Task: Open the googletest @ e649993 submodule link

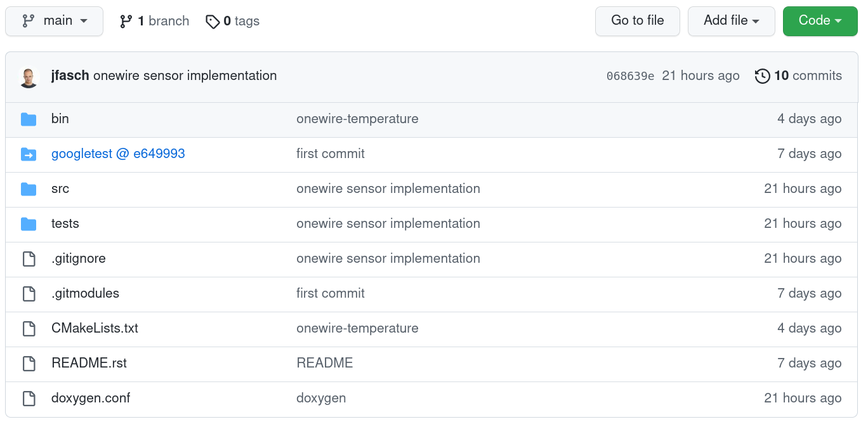Action: pyautogui.click(x=118, y=154)
